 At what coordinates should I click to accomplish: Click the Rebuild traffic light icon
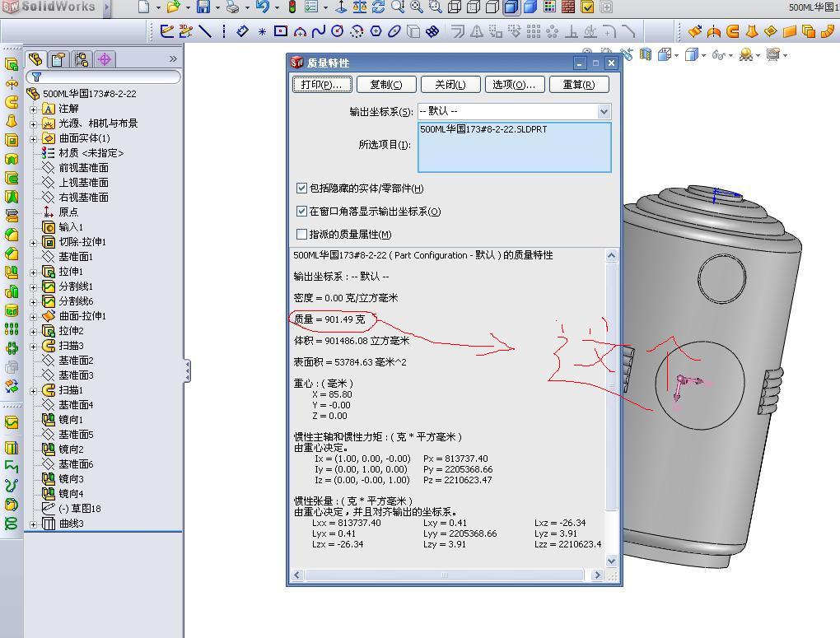click(x=292, y=7)
